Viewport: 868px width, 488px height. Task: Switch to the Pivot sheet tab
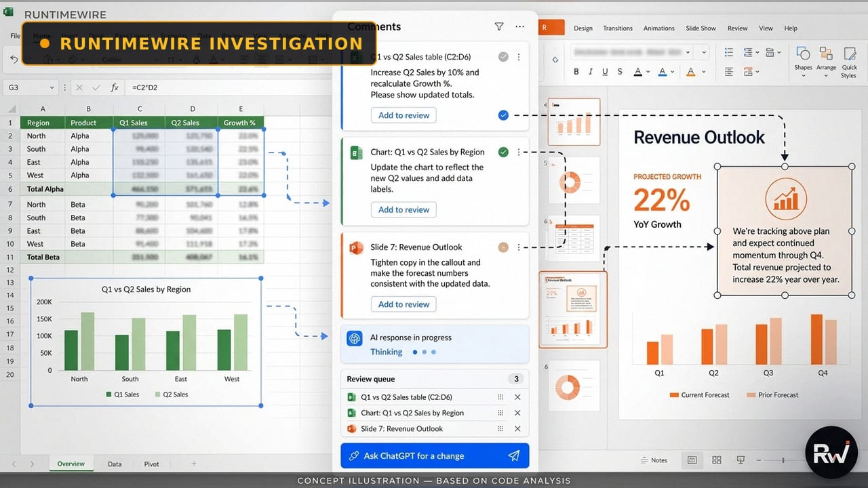151,464
